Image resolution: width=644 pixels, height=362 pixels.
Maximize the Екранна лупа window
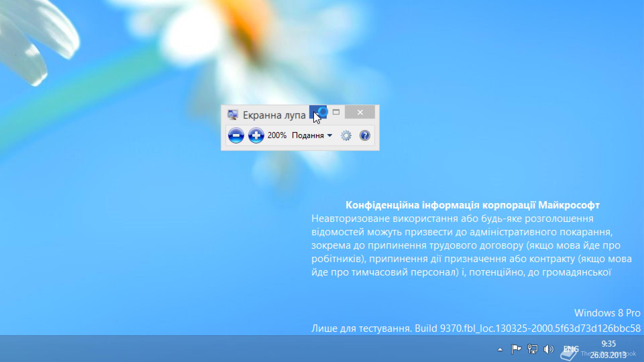[336, 112]
